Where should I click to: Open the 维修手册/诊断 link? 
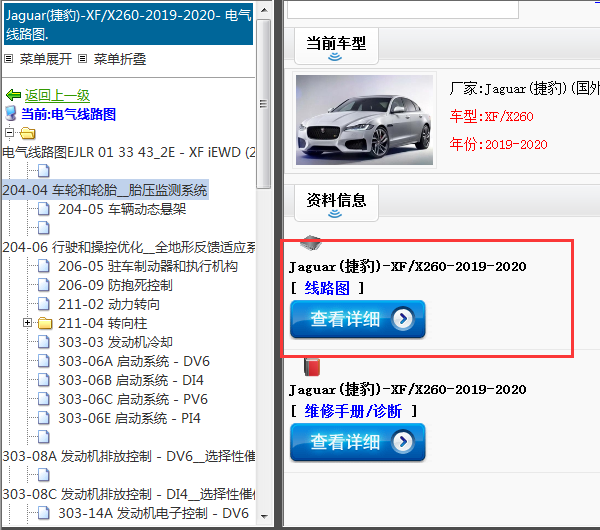pyautogui.click(x=353, y=411)
